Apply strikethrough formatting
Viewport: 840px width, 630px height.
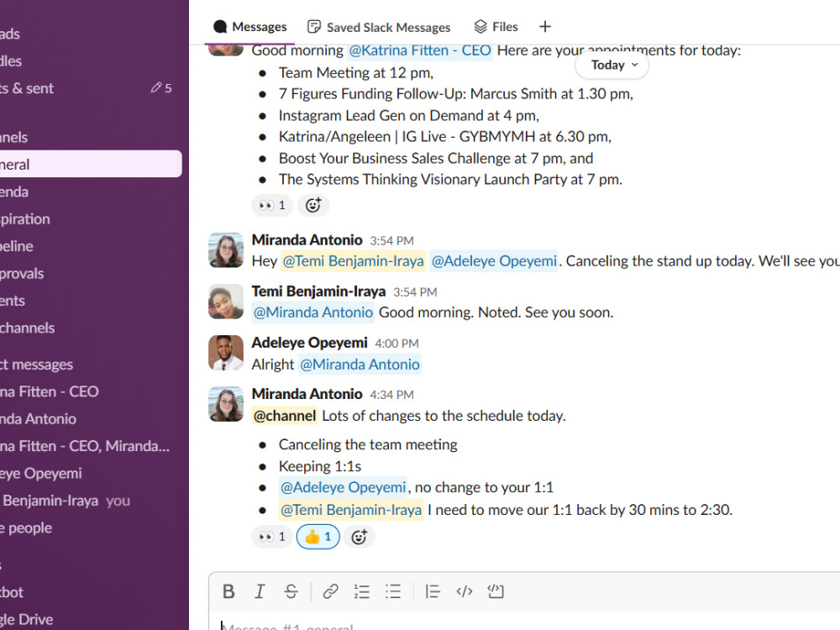click(x=291, y=591)
